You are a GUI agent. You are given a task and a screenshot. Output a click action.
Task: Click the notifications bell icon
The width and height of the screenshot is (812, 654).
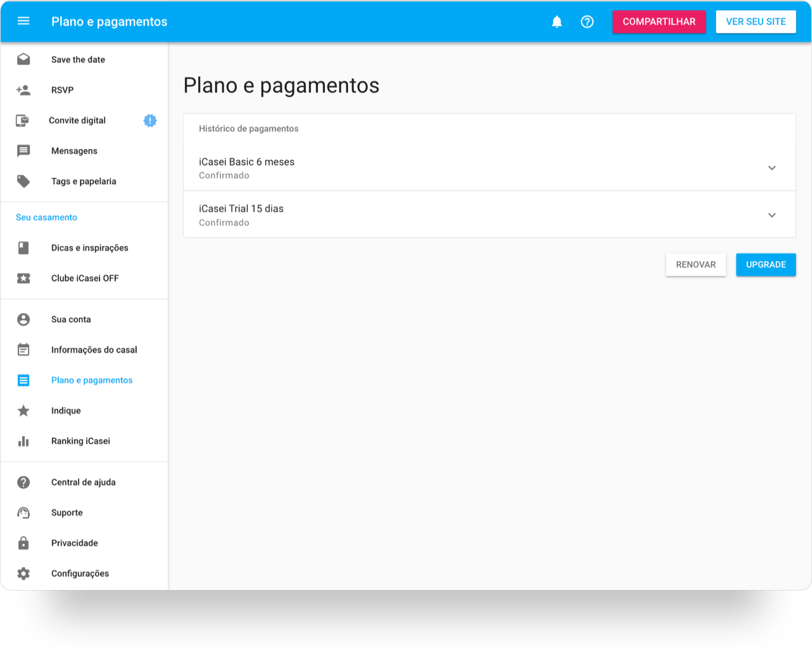point(557,22)
